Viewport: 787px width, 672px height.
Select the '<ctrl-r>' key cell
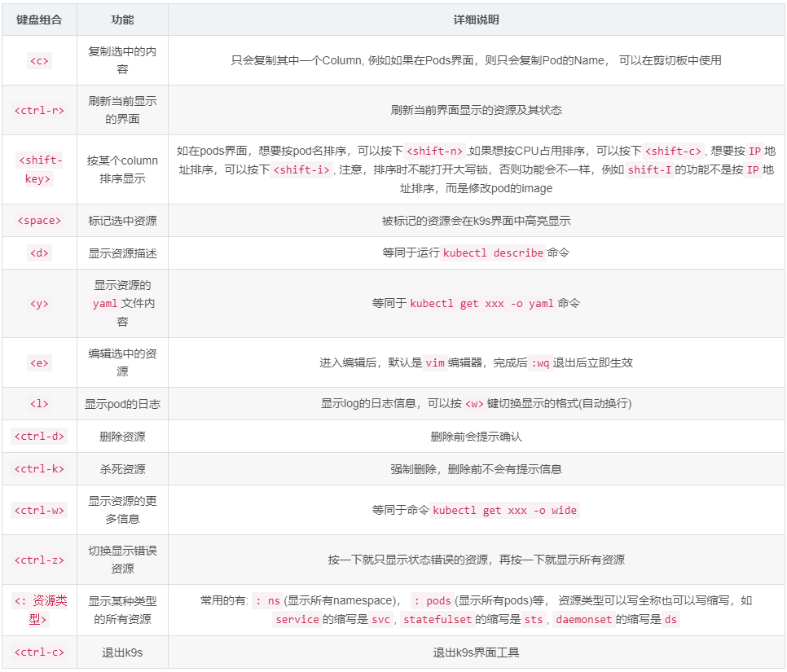pyautogui.click(x=39, y=111)
